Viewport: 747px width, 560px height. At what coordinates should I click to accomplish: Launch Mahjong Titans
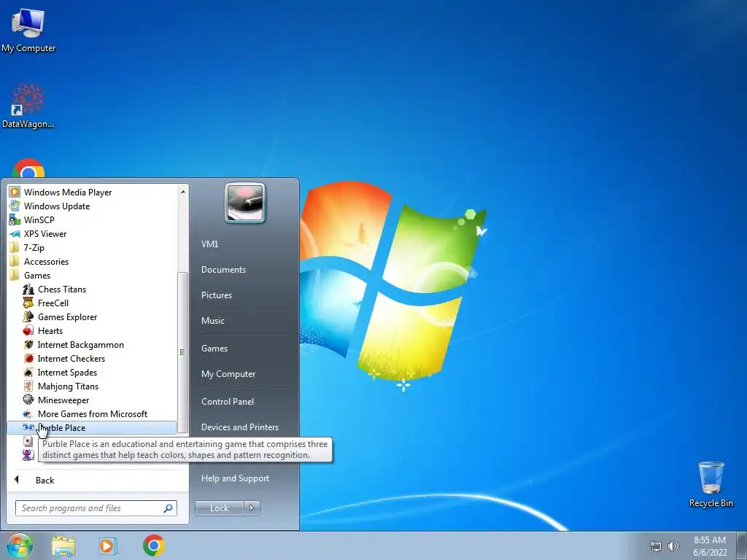[x=68, y=386]
